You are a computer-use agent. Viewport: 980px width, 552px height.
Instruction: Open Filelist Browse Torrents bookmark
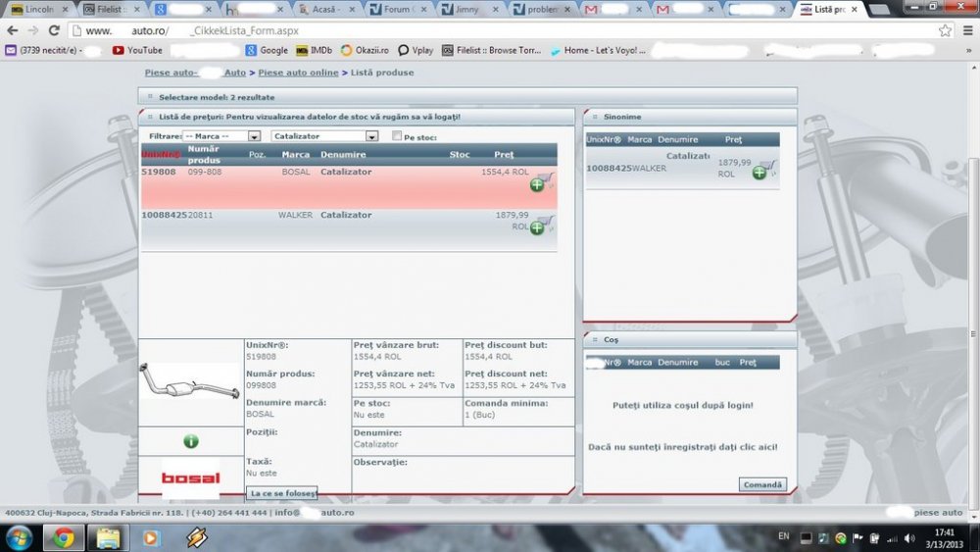click(492, 50)
